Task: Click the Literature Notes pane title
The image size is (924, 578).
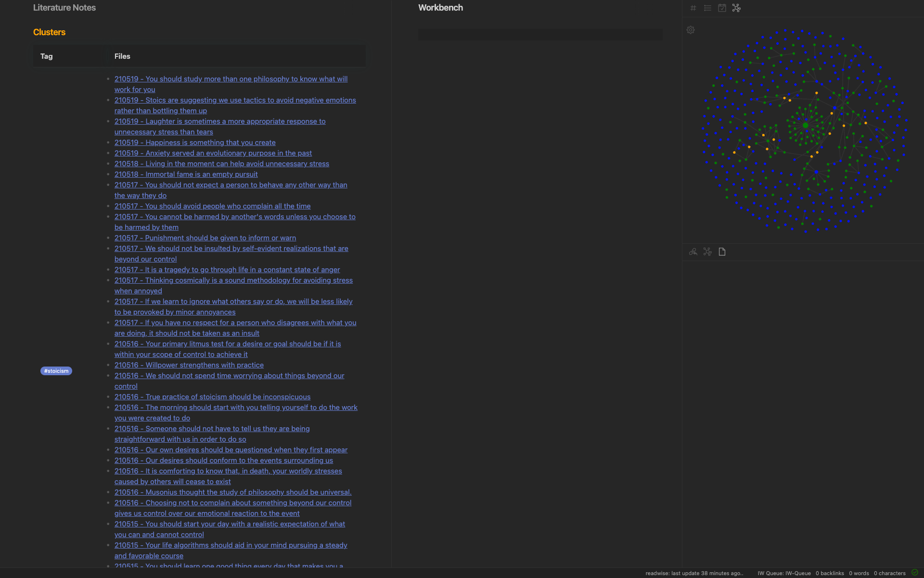Action: pyautogui.click(x=64, y=8)
